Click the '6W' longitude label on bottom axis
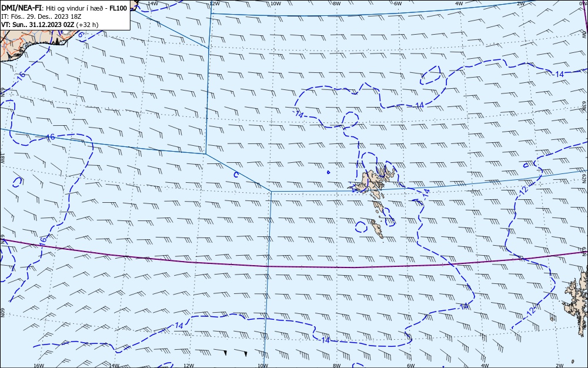The image size is (588, 368). point(410,366)
